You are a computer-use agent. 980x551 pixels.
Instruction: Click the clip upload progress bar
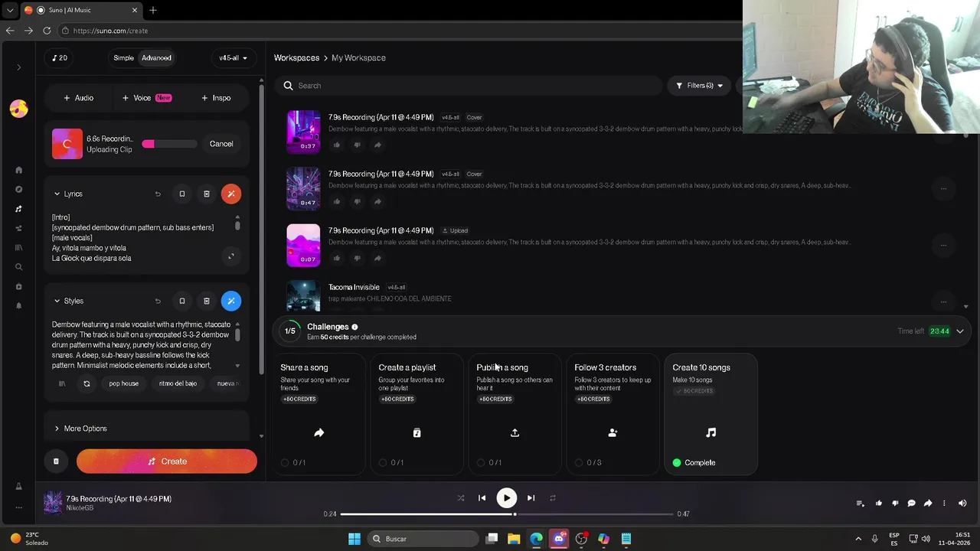click(169, 144)
